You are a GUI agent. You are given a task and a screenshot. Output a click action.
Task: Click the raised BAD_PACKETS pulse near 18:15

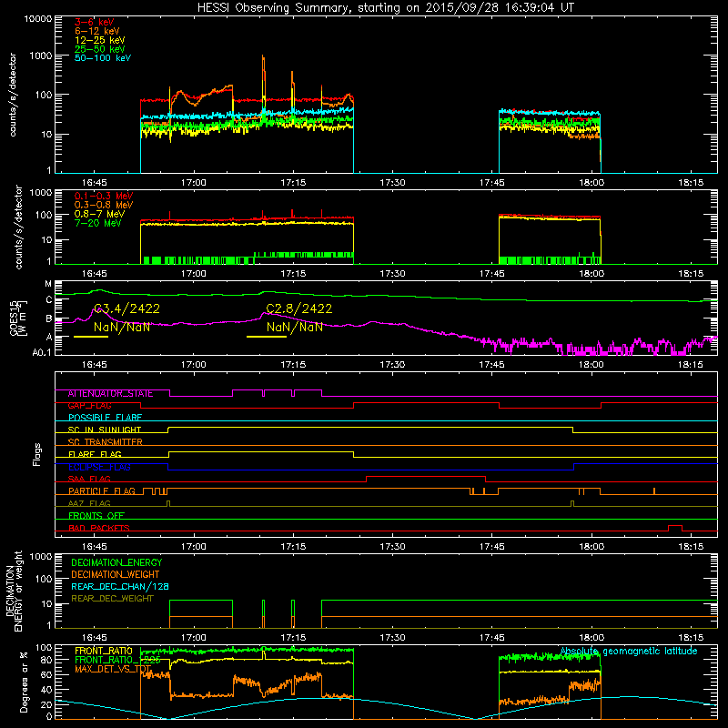pos(675,528)
